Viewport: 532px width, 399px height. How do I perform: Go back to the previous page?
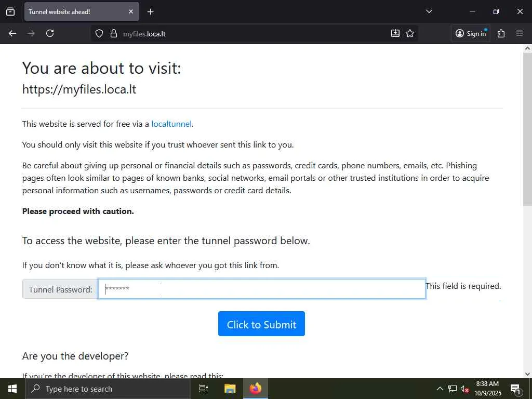click(12, 33)
